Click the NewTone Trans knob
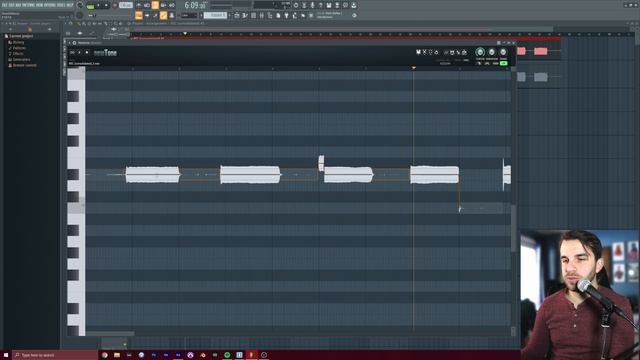 (503, 52)
